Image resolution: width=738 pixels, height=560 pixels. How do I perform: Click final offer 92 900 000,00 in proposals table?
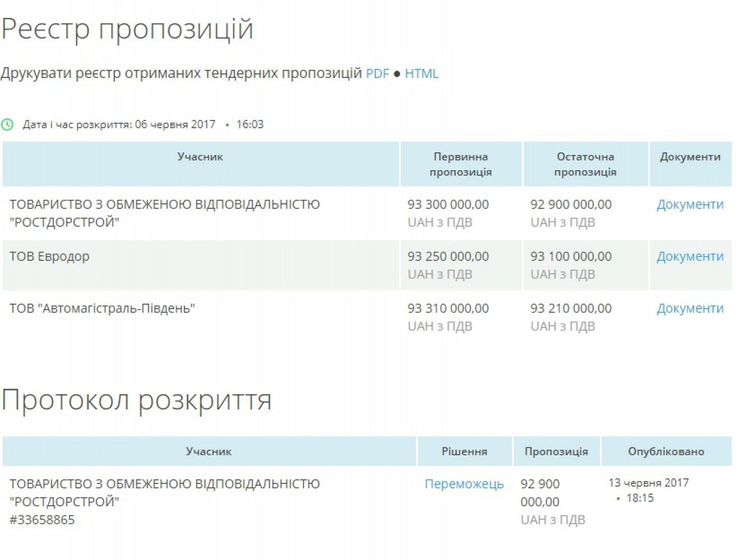tap(571, 204)
